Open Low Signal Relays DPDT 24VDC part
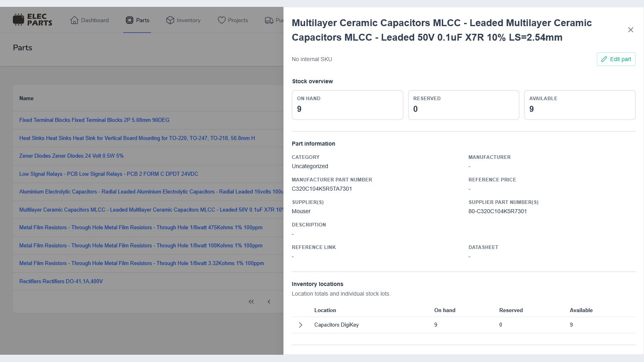The height and width of the screenshot is (362, 644). pos(109,174)
